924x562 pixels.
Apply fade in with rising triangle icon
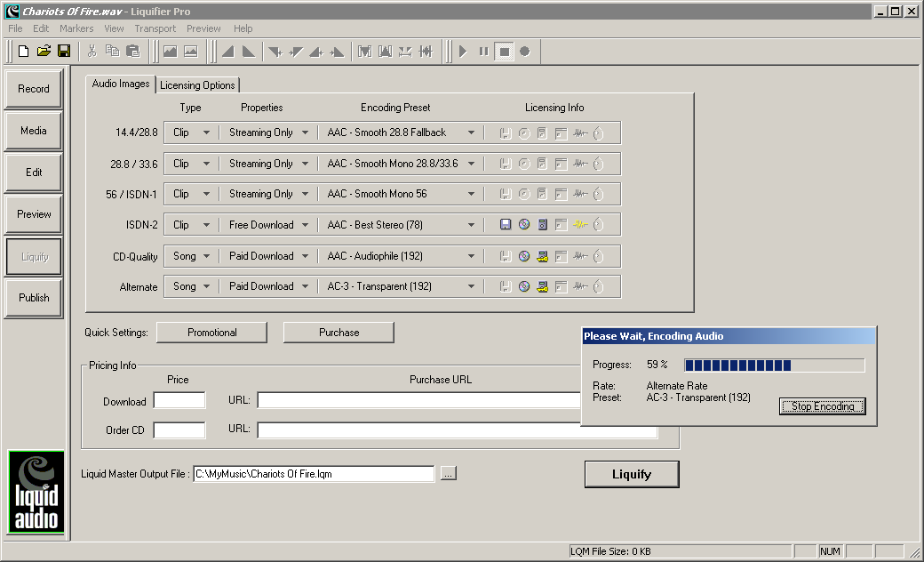point(228,52)
